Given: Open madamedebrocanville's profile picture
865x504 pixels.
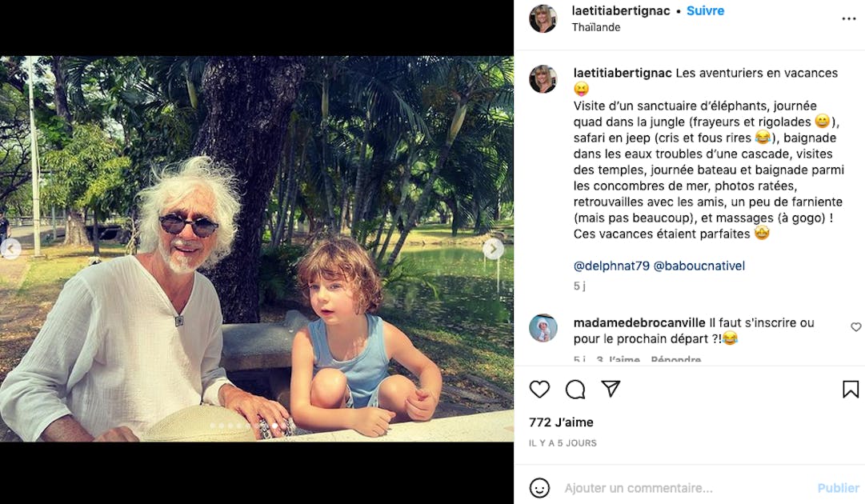Looking at the screenshot, I should [x=543, y=329].
